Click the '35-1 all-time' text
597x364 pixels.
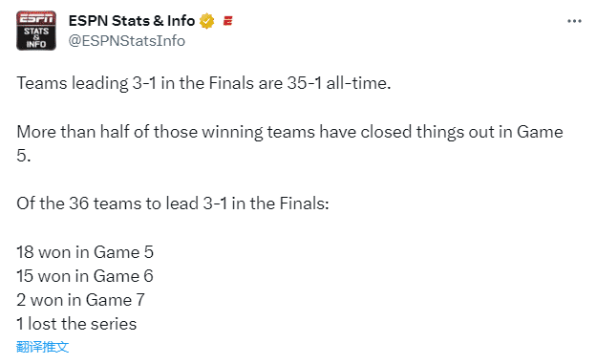coord(338,83)
